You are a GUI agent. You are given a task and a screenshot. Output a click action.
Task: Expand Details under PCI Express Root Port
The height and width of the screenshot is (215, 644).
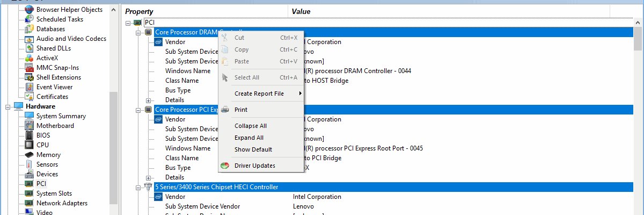pos(149,177)
